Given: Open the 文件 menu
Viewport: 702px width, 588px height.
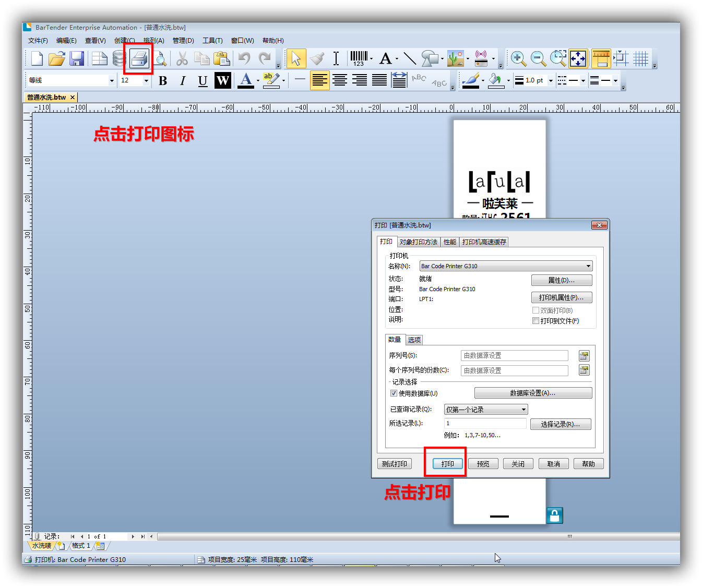Looking at the screenshot, I should [x=38, y=41].
